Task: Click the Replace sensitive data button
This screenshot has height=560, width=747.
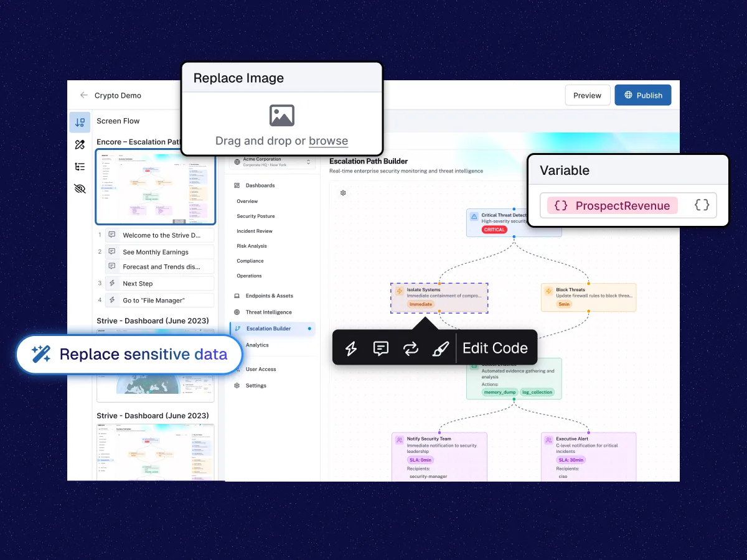Action: (x=129, y=355)
